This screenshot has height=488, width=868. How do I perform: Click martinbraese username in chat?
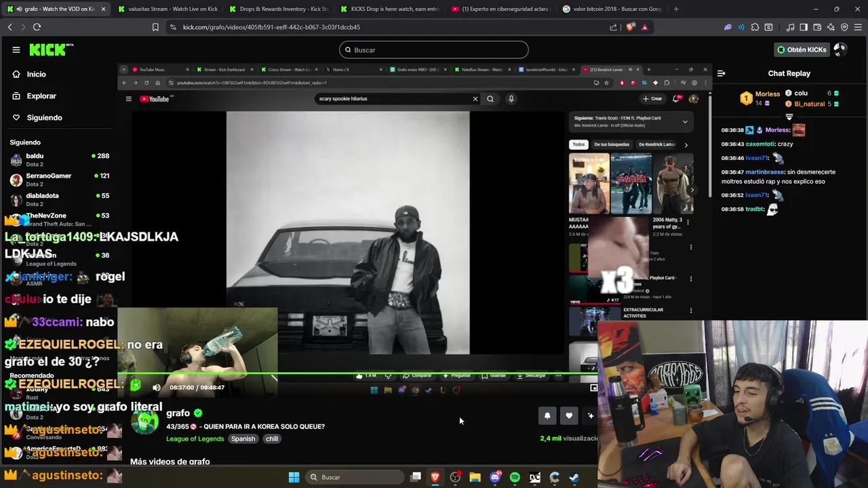click(765, 172)
